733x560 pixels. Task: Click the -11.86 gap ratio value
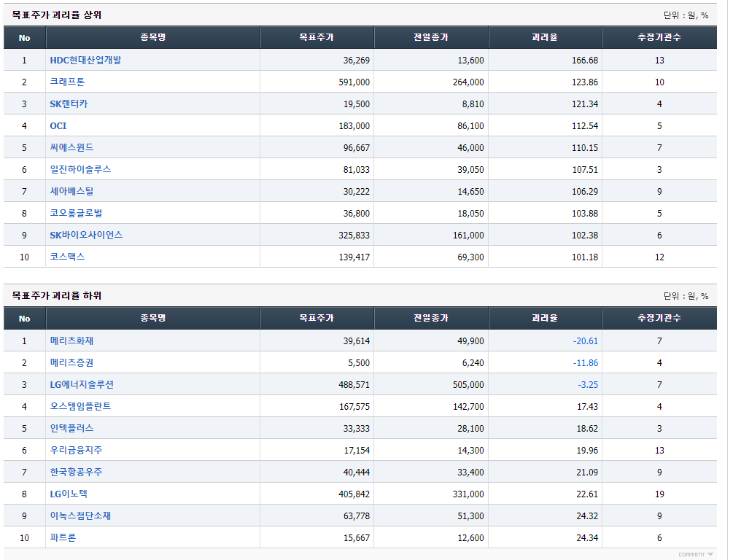point(586,363)
